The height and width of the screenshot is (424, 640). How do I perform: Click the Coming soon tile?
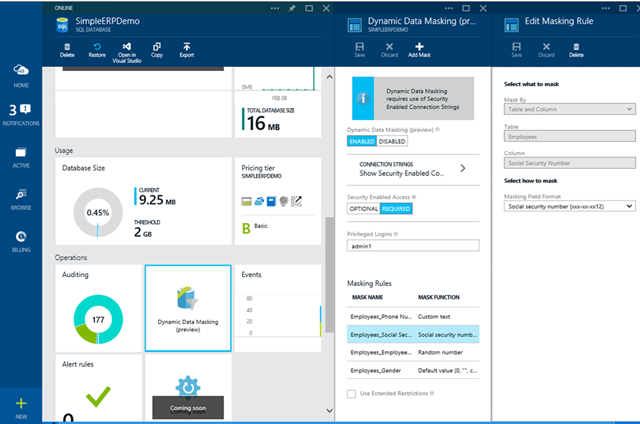(x=188, y=388)
